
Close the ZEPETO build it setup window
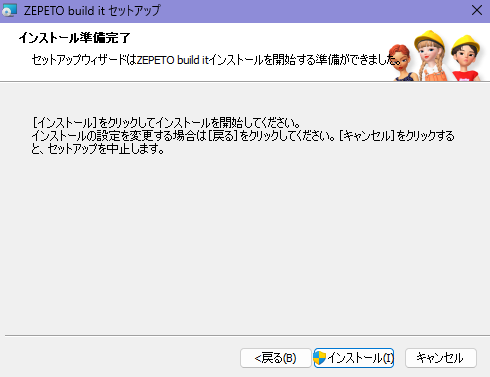click(x=477, y=10)
